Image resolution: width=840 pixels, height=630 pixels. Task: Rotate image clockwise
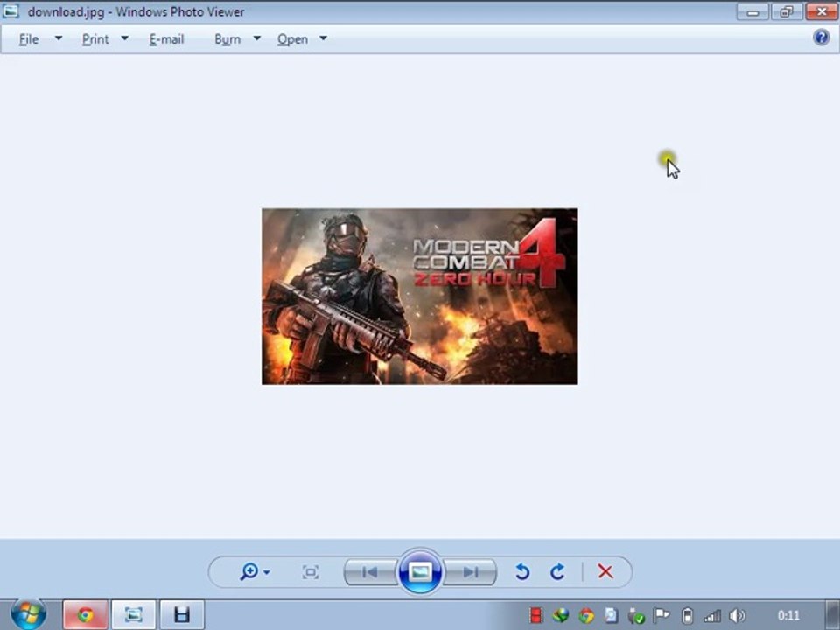(557, 571)
